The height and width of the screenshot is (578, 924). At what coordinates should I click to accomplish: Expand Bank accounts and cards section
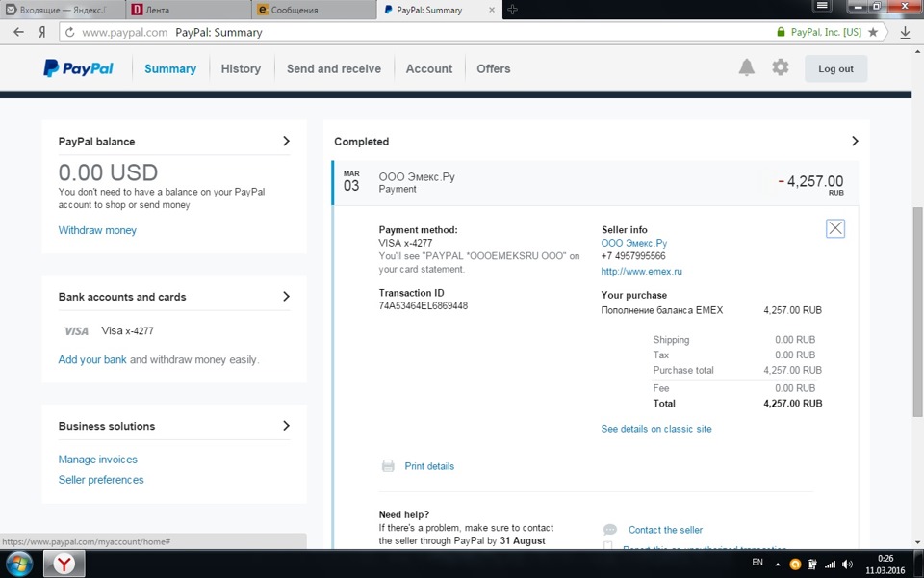point(287,296)
